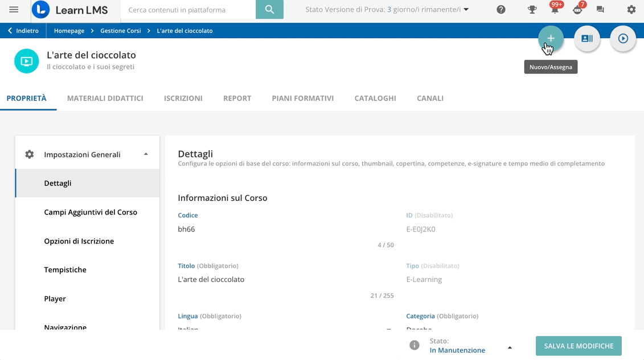This screenshot has height=360, width=644.
Task: Switch to the Materiali Didattici tab
Action: (105, 98)
